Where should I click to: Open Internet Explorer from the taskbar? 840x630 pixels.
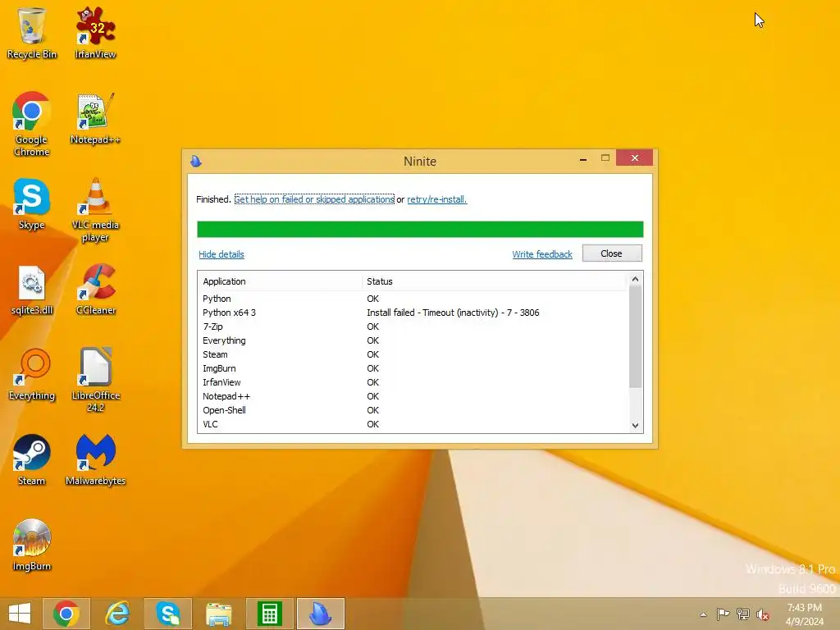[117, 614]
